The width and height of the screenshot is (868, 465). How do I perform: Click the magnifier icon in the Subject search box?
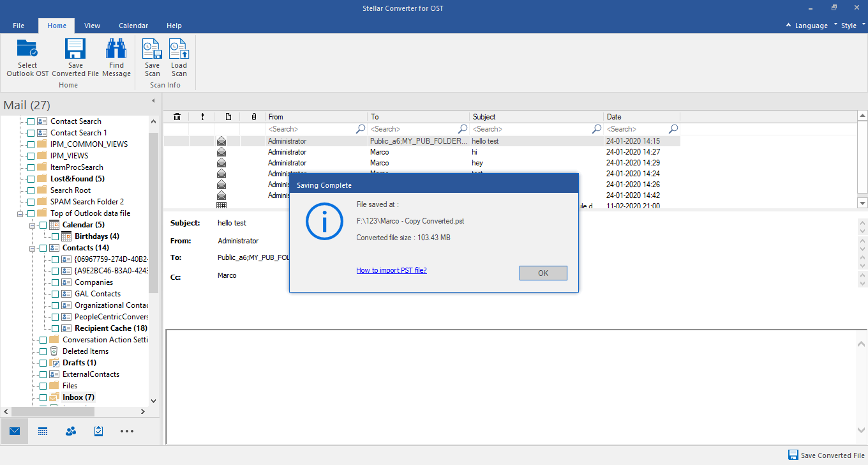tap(597, 129)
